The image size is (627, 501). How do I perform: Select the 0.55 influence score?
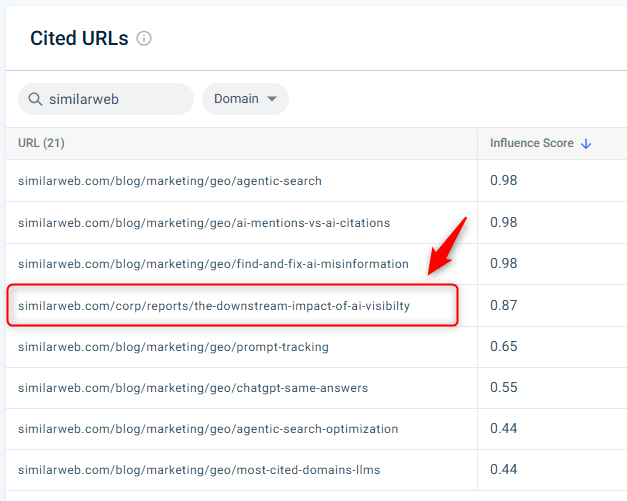[x=503, y=387]
